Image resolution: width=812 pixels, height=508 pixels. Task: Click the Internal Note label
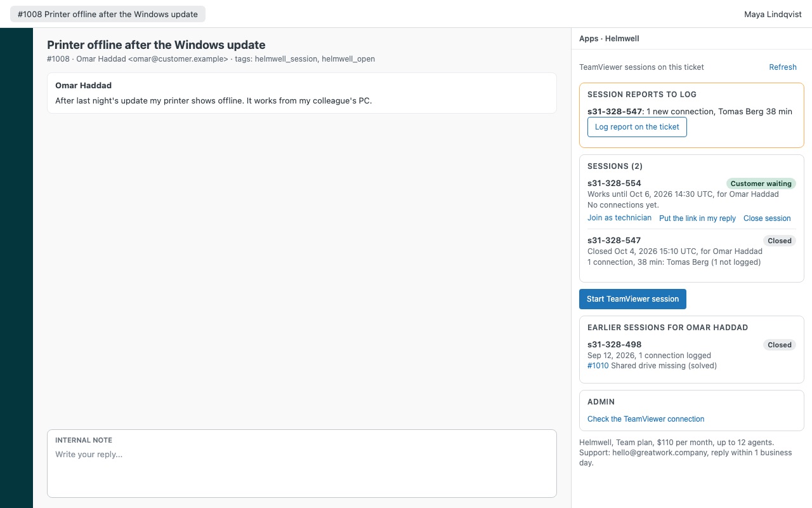(x=84, y=440)
